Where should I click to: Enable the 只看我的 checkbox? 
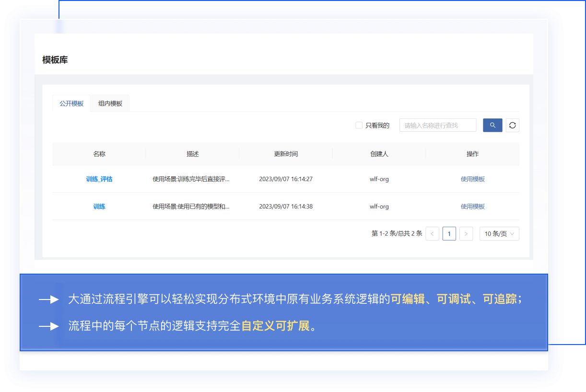click(359, 126)
